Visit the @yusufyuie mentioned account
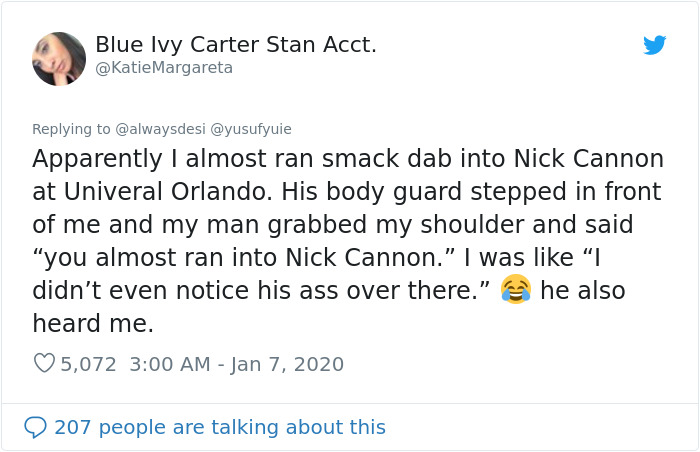Screen dimensions: 700x452 (250, 128)
